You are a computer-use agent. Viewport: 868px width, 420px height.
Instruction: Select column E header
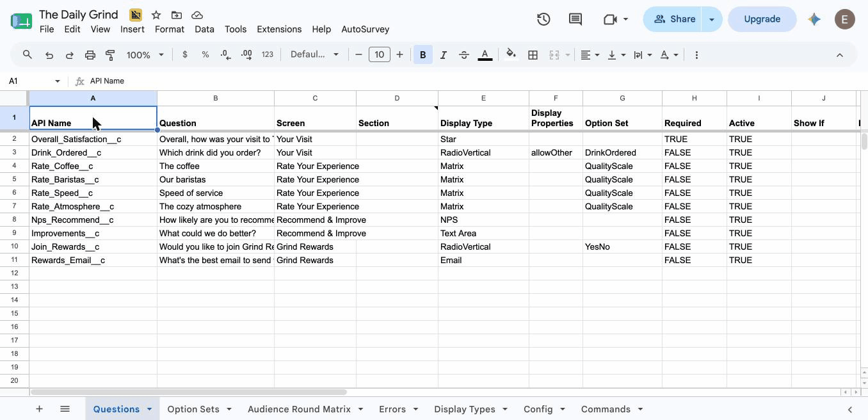(483, 98)
